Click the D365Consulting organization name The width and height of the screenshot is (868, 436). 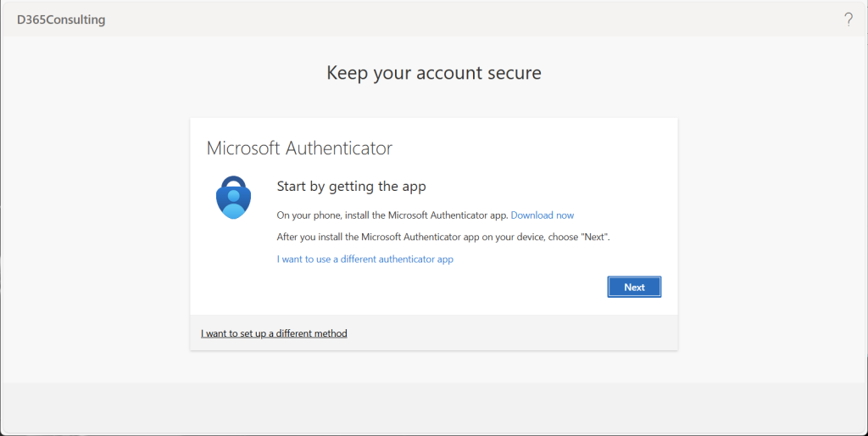coord(61,20)
